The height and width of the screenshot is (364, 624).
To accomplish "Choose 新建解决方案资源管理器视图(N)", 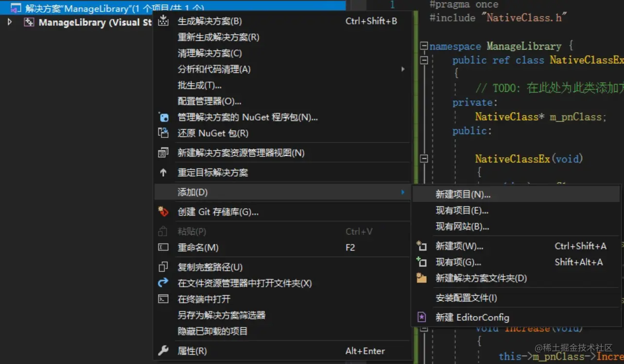I will click(x=282, y=153).
